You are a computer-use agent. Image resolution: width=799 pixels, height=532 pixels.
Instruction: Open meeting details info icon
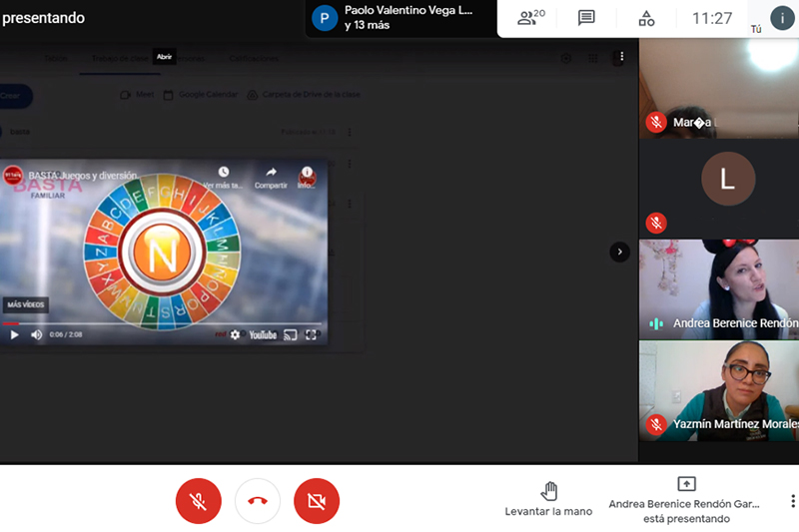tap(782, 18)
